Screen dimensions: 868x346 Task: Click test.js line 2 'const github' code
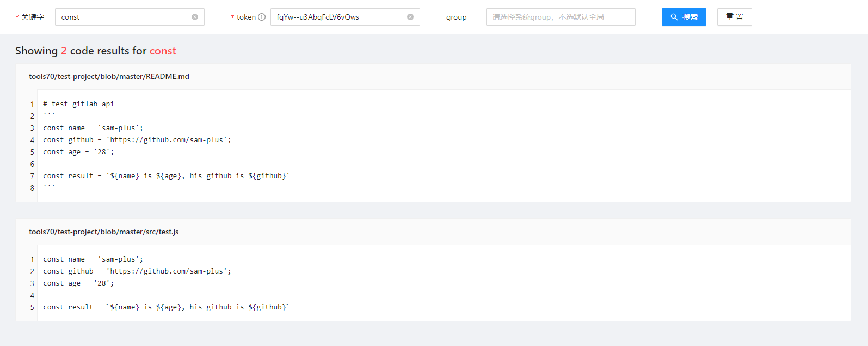click(x=137, y=271)
